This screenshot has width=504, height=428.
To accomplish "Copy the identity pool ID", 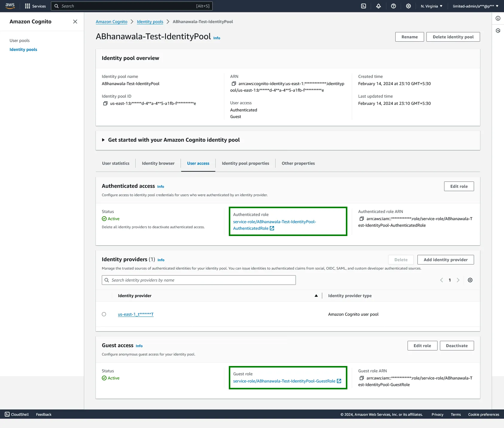I will [x=105, y=103].
